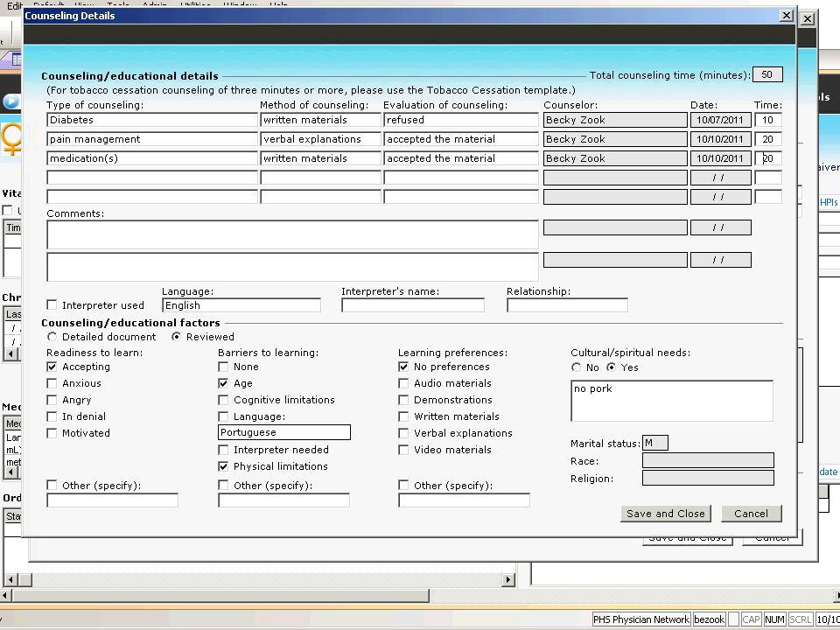Screen dimensions: 840x630
Task: Click Evaluation field in pain management row
Action: point(461,139)
